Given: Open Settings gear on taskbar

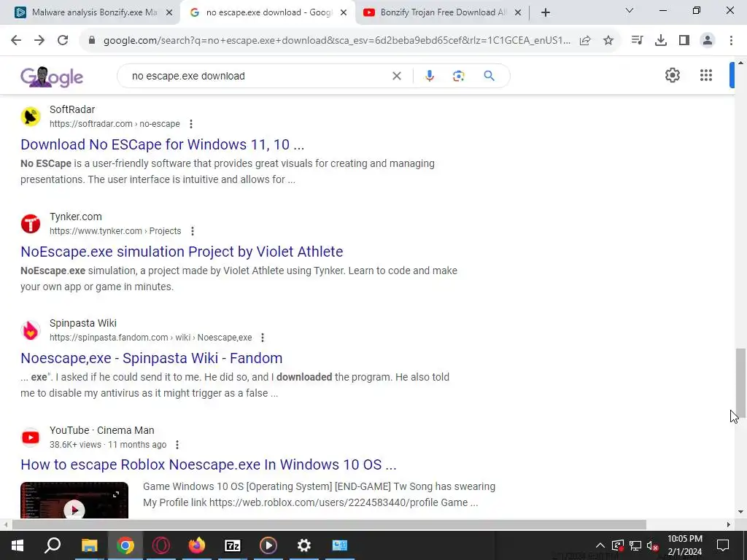Looking at the screenshot, I should click(304, 545).
